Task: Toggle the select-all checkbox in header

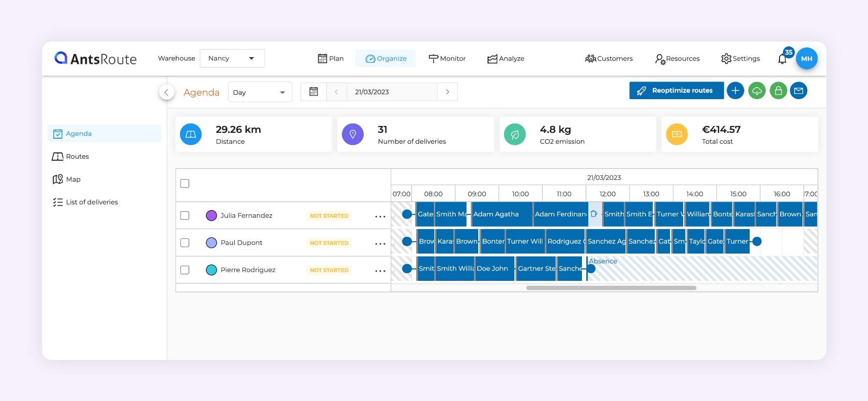Action: coord(185,184)
